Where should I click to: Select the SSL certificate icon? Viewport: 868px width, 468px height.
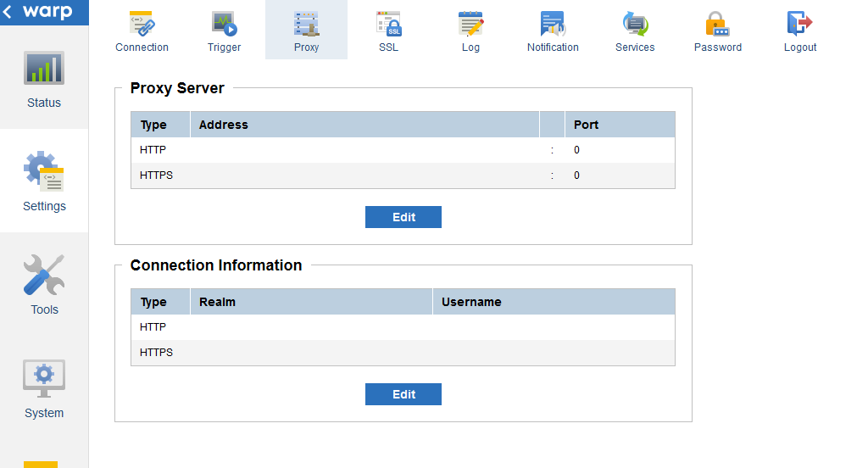click(x=388, y=24)
